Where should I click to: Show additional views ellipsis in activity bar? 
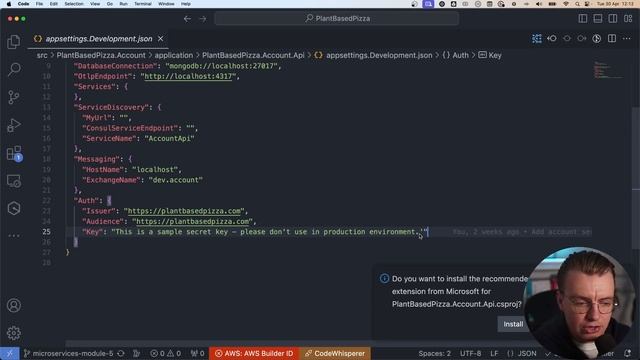[x=14, y=236]
